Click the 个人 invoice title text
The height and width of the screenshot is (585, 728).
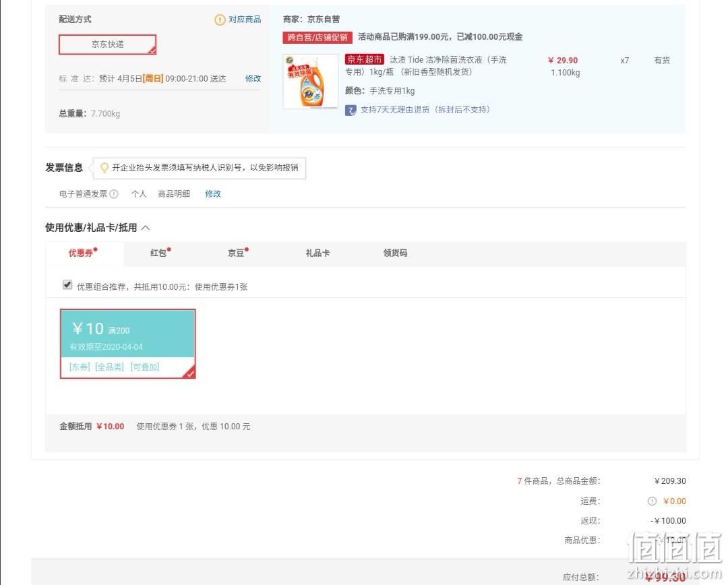(139, 194)
